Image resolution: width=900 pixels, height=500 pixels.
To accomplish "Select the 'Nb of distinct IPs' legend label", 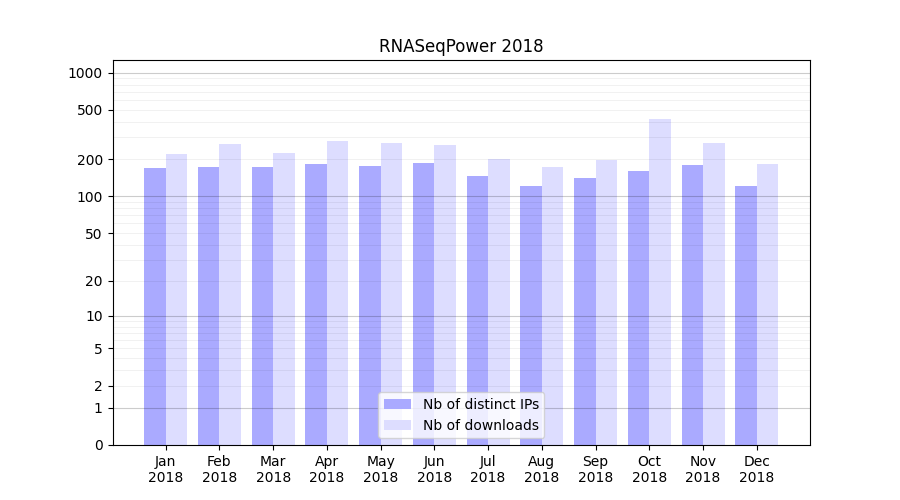I will (480, 404).
